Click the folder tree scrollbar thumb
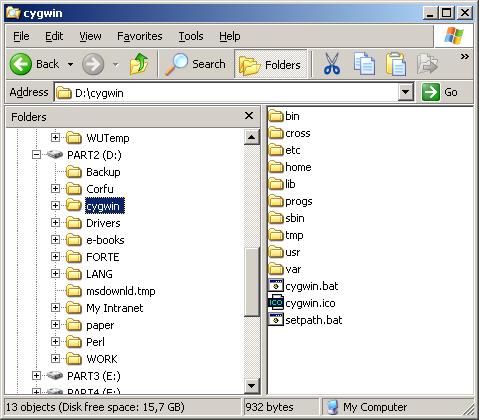 252,282
